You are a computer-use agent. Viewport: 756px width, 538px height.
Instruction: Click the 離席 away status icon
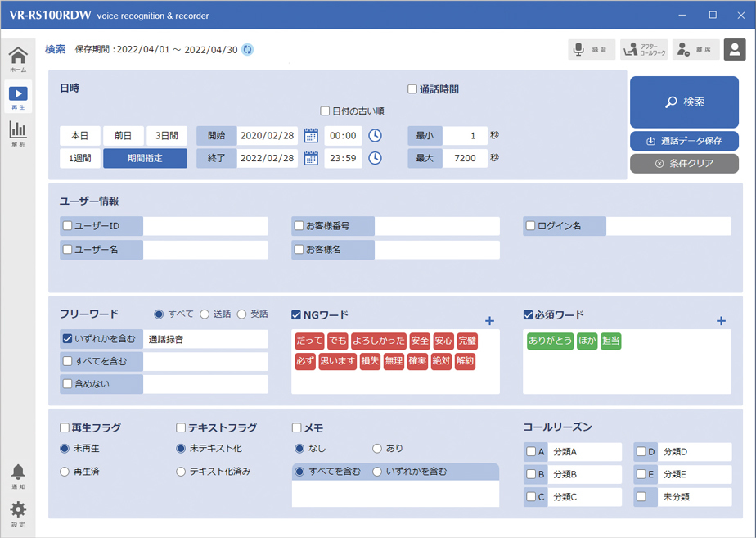695,50
